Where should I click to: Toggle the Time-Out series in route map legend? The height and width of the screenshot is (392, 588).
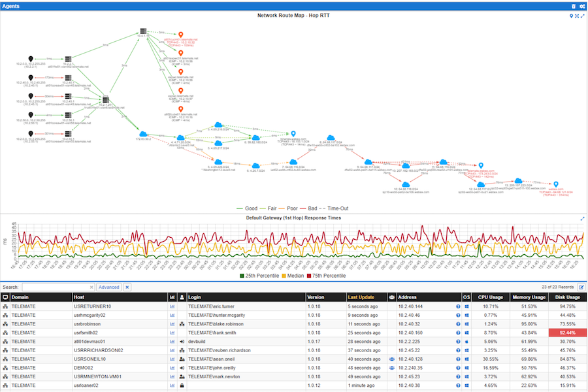334,208
